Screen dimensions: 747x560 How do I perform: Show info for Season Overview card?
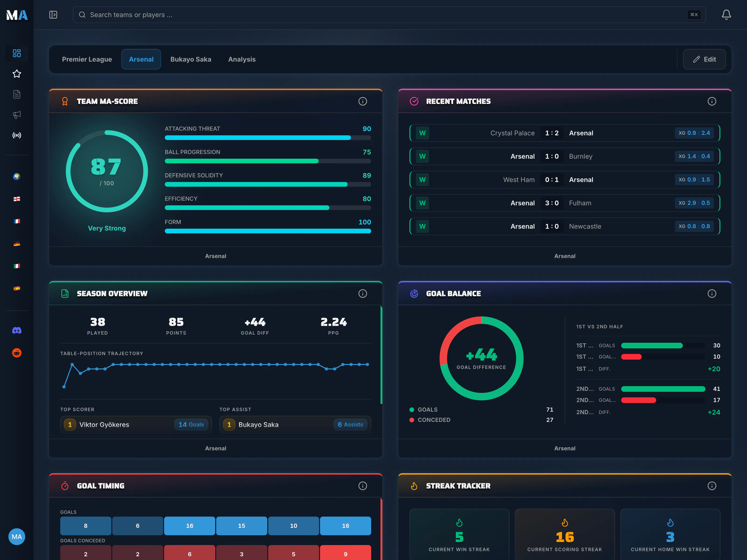point(363,294)
